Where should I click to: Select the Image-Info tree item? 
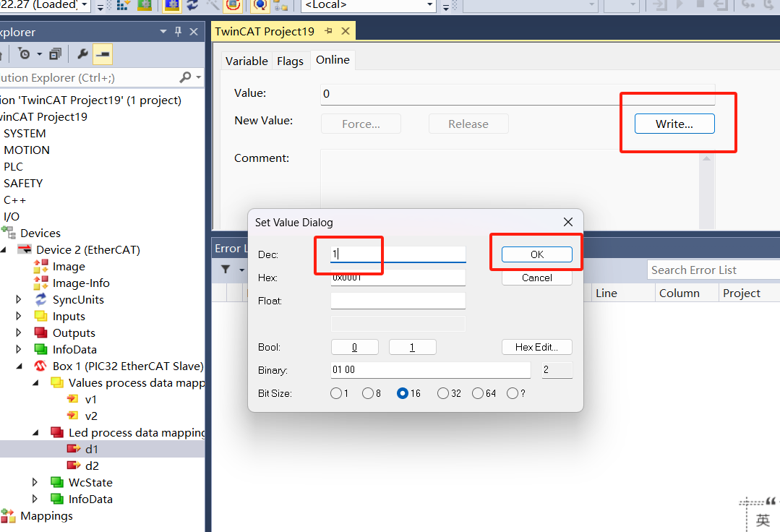(x=81, y=283)
